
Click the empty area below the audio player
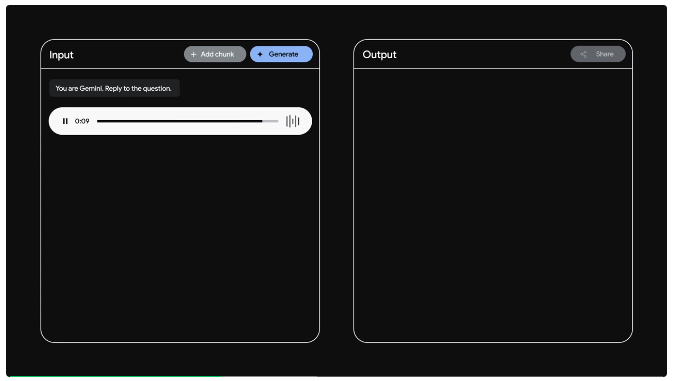coord(180,239)
